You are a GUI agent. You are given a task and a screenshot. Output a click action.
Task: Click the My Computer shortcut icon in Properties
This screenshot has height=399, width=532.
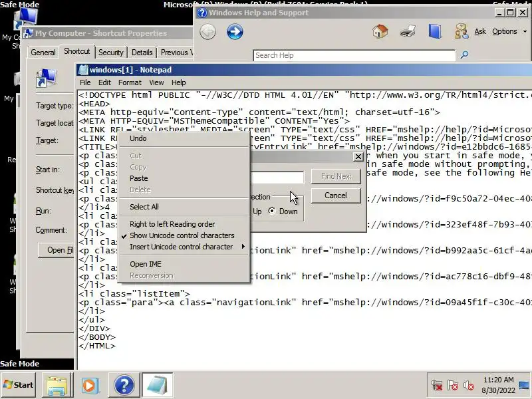pyautogui.click(x=46, y=78)
